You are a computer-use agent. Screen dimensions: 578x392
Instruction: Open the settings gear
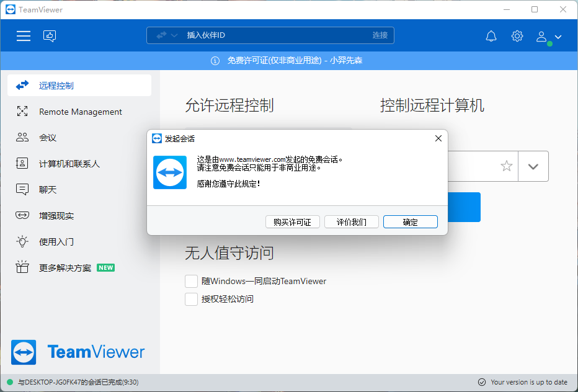(x=517, y=35)
